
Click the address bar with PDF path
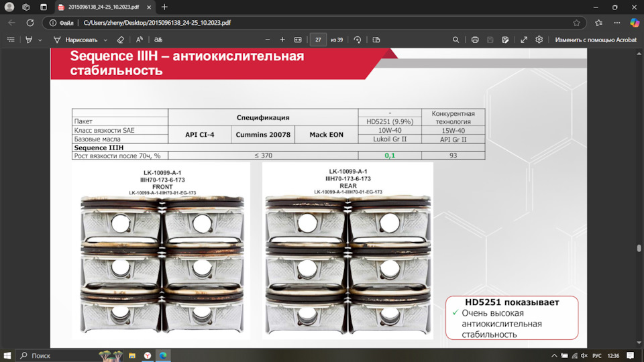click(314, 23)
